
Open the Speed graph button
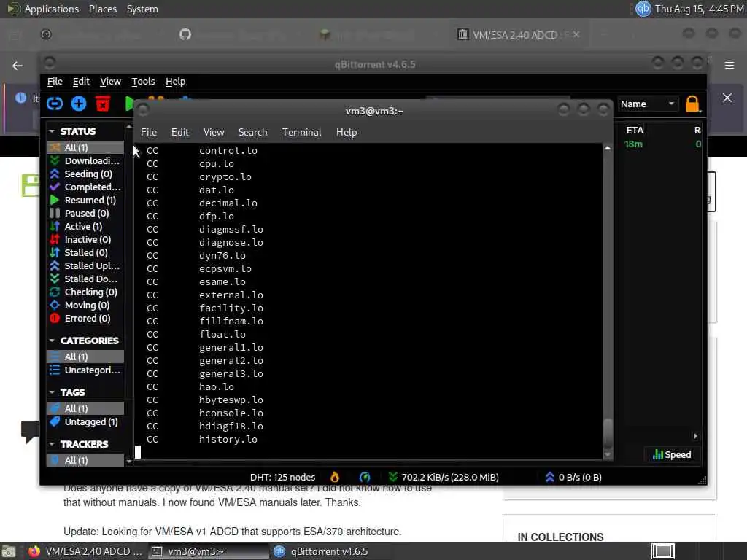(672, 454)
